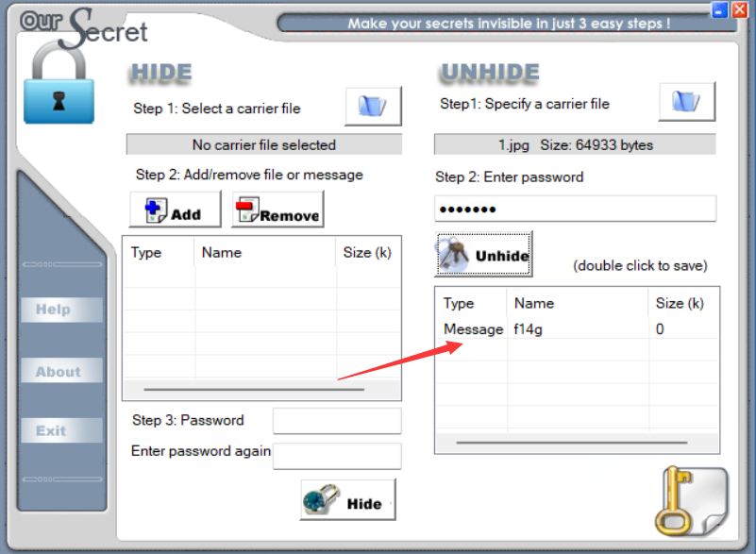Open the About sidebar item
756x554 pixels.
(x=61, y=371)
